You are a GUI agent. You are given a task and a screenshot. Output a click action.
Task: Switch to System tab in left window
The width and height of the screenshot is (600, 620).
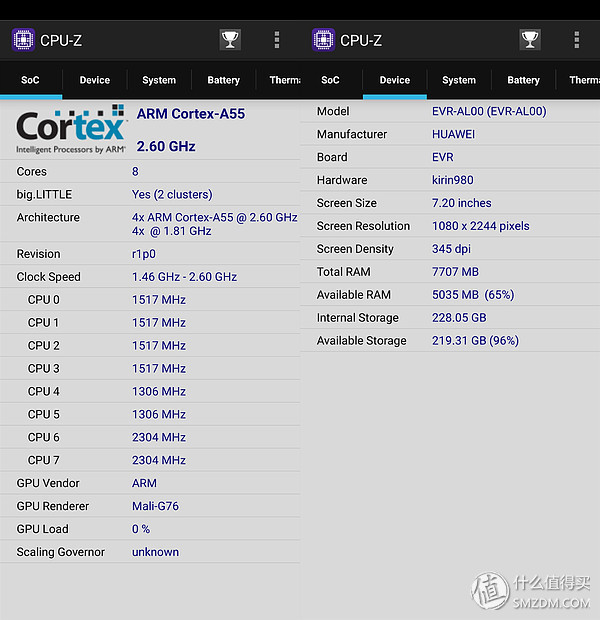pos(159,80)
